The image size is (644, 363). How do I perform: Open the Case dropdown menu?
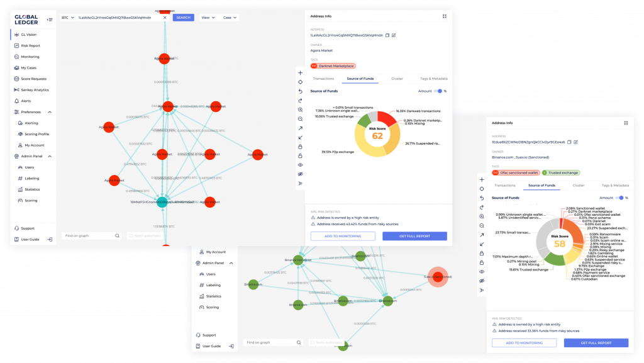tap(230, 18)
